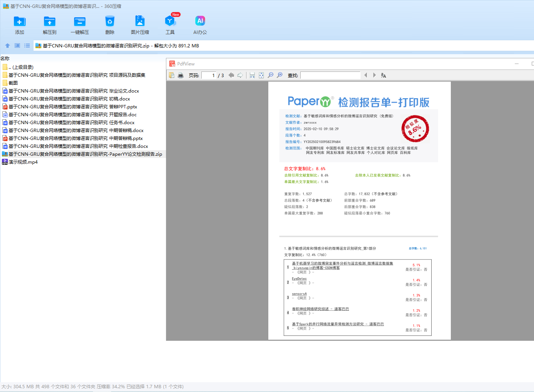This screenshot has height=392, width=534.
Task: Click the copy document icon in PdfView
Action: click(172, 75)
